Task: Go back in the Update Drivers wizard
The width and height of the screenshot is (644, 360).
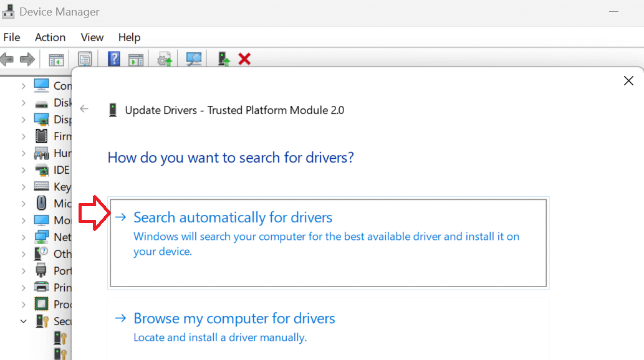Action: tap(84, 109)
